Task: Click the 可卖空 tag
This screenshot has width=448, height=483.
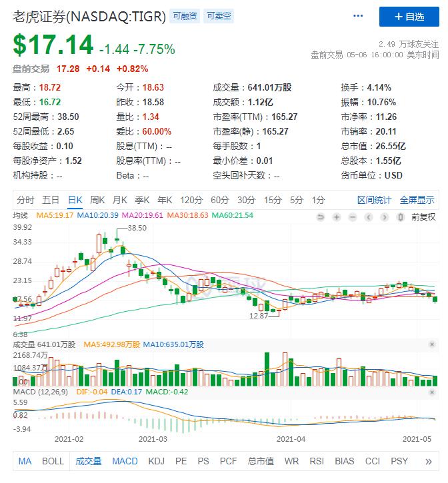Action: point(219,16)
